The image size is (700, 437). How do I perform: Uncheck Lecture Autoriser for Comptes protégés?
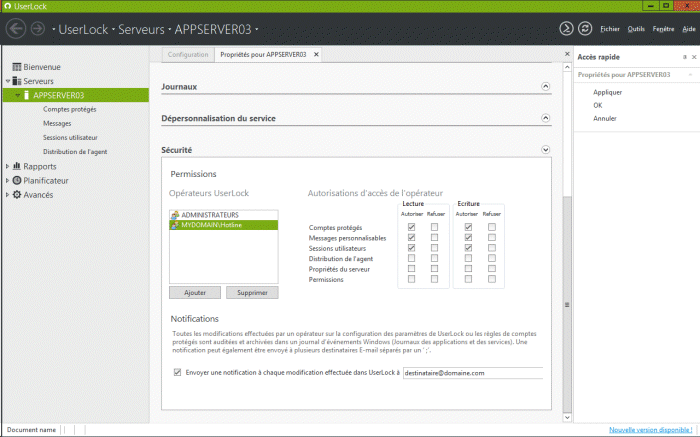point(411,227)
